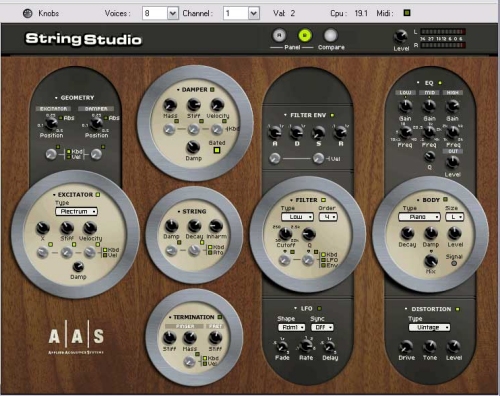Click the LFO Fade knob
500x396 pixels.
point(282,347)
